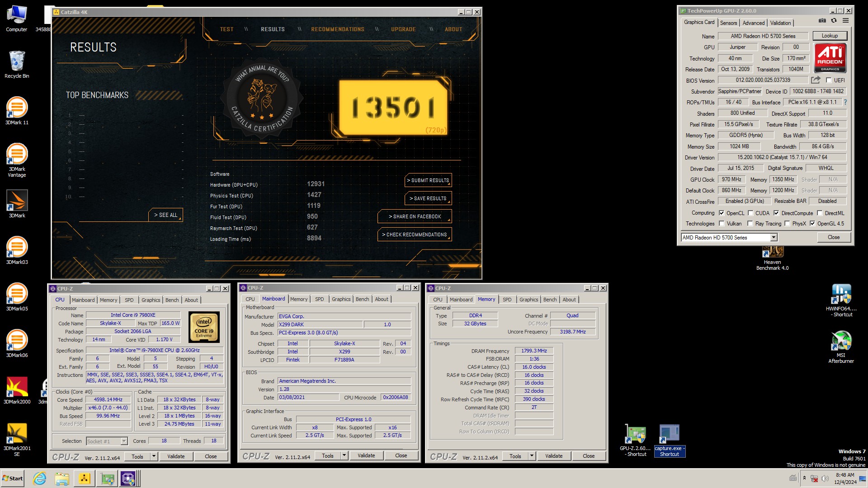Click the GPU-Z refresh icon
Viewport: 868px width, 488px height.
(834, 21)
